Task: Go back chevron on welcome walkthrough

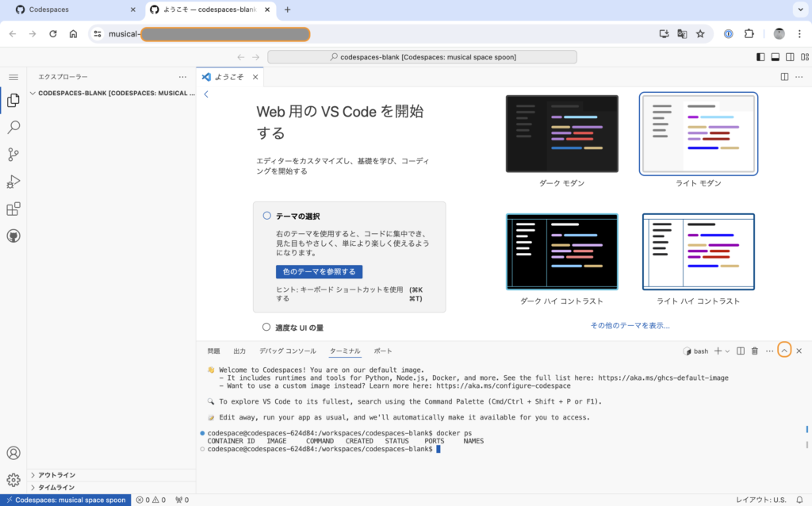Action: point(206,94)
